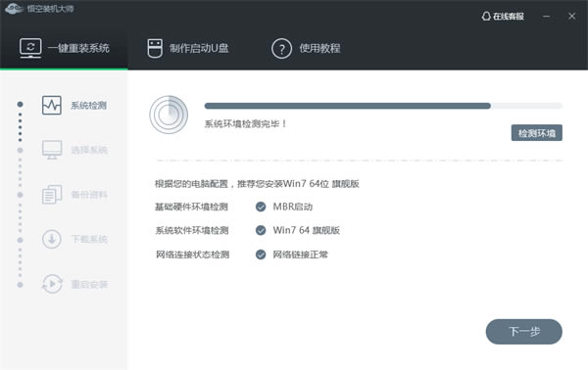Click the question mark help icon
The image size is (588, 370).
tap(281, 49)
